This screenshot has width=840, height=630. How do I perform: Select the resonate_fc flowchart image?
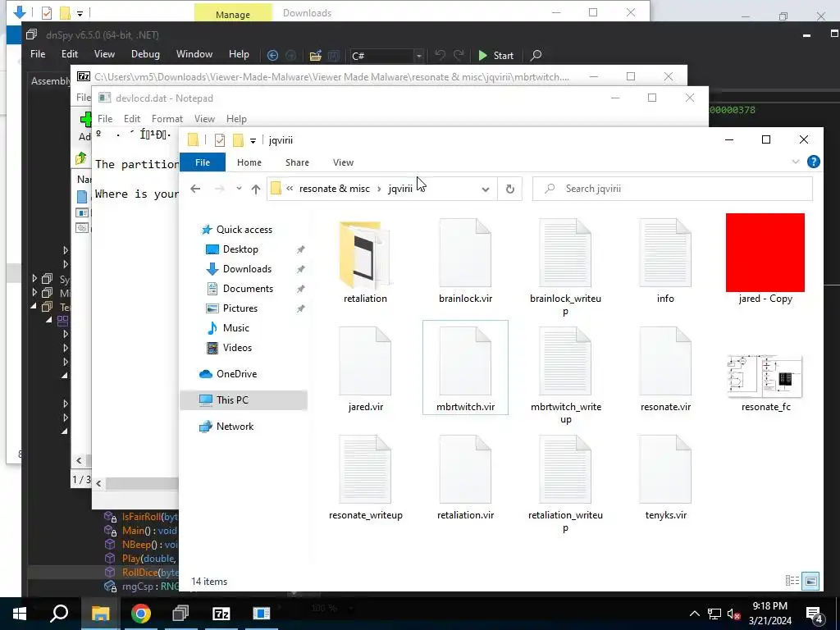pyautogui.click(x=765, y=382)
